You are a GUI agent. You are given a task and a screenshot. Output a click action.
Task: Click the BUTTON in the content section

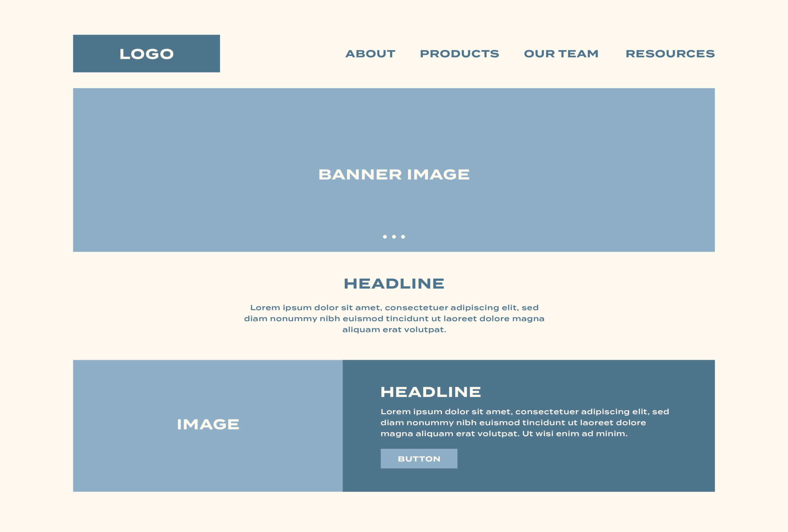click(x=418, y=458)
